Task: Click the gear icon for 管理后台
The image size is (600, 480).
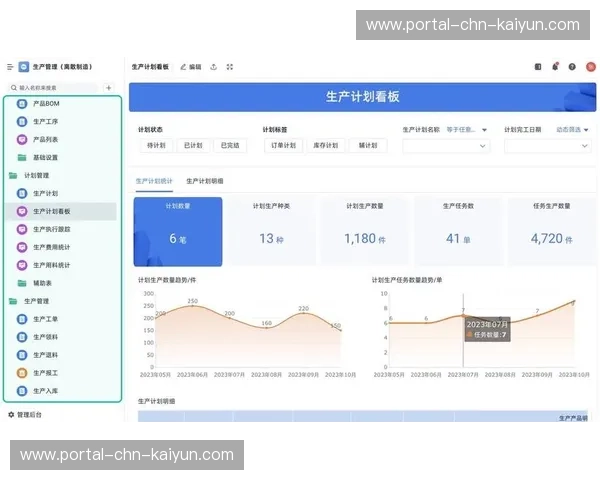Action: (x=11, y=415)
